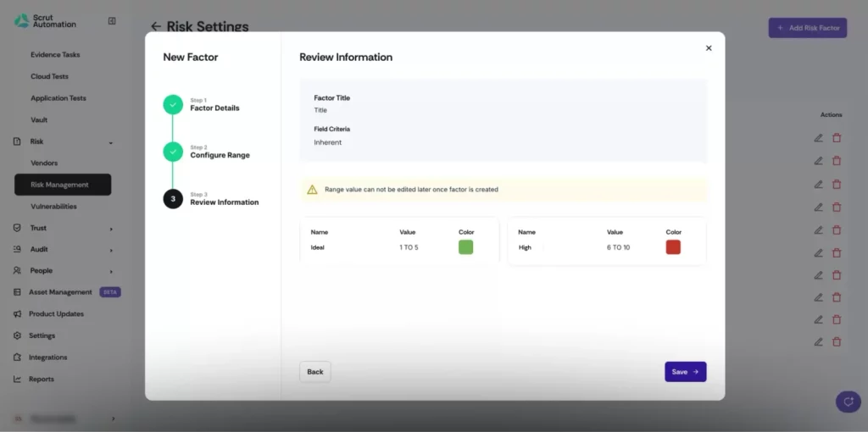Click the Integrations icon in sidebar

[x=17, y=357]
